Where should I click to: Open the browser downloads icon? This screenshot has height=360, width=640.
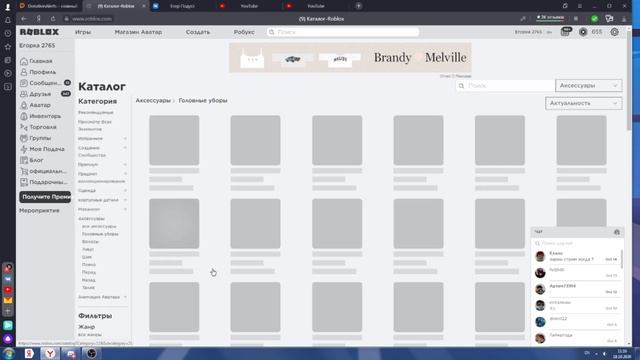(624, 19)
